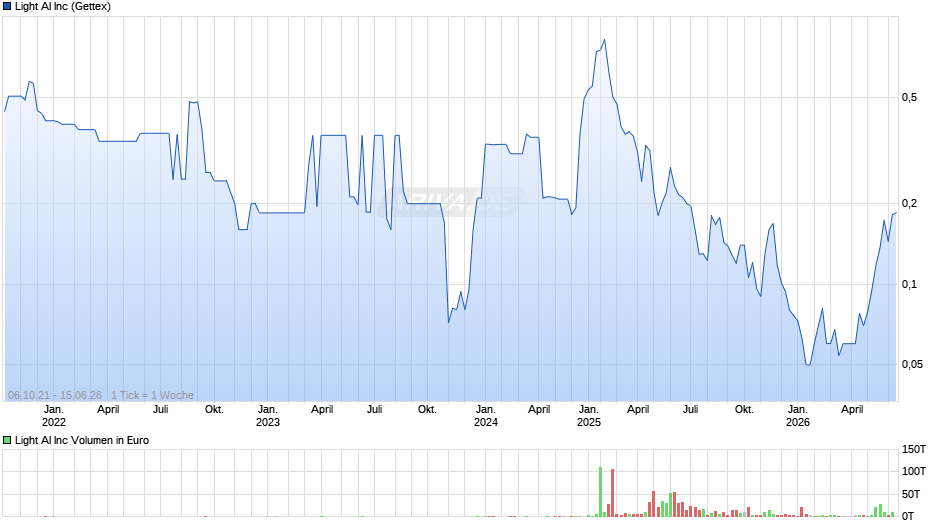Click the 2026 year label on time axis
Viewport: 940px width, 526px height.
[797, 422]
